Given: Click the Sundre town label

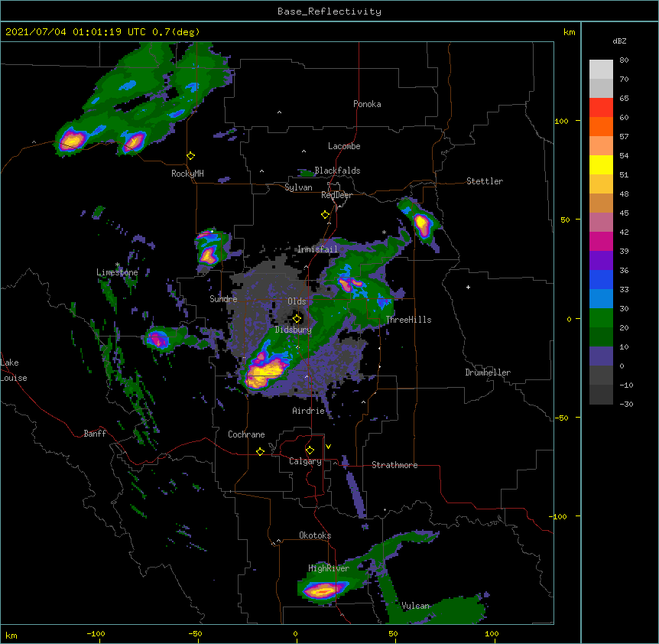Looking at the screenshot, I should click(223, 299).
